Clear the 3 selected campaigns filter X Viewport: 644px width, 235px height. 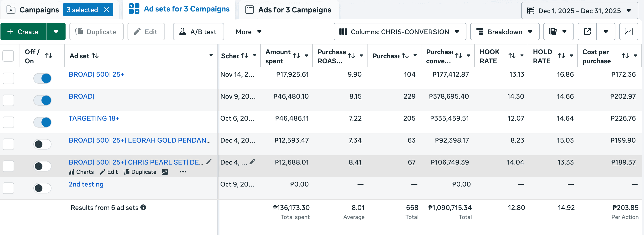[107, 10]
